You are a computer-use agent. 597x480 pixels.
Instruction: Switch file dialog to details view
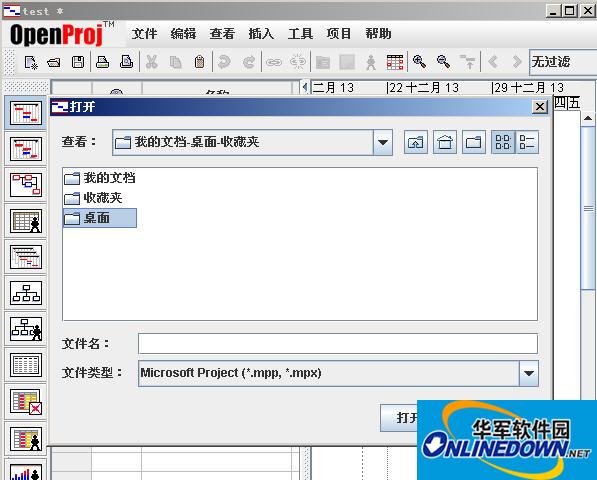[527, 142]
